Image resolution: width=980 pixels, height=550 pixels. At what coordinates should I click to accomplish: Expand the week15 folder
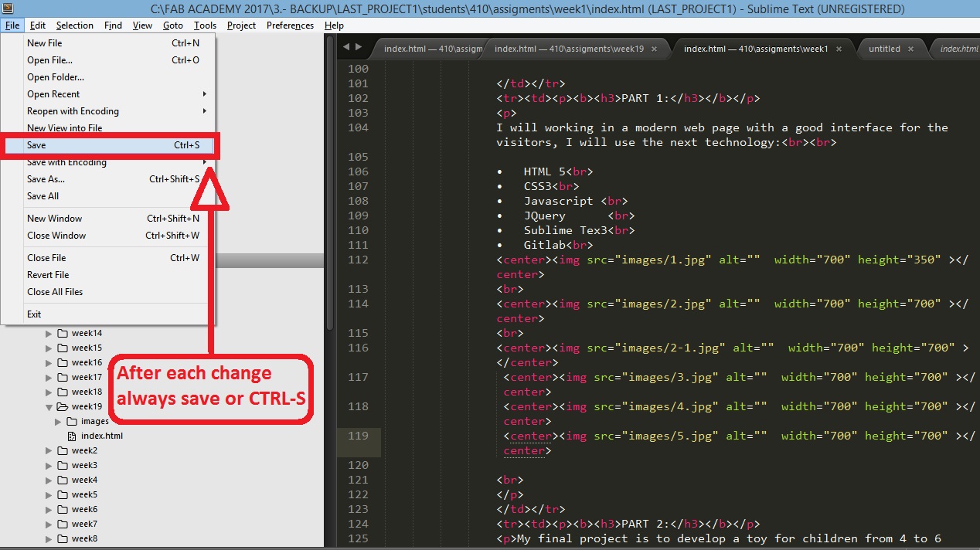49,348
